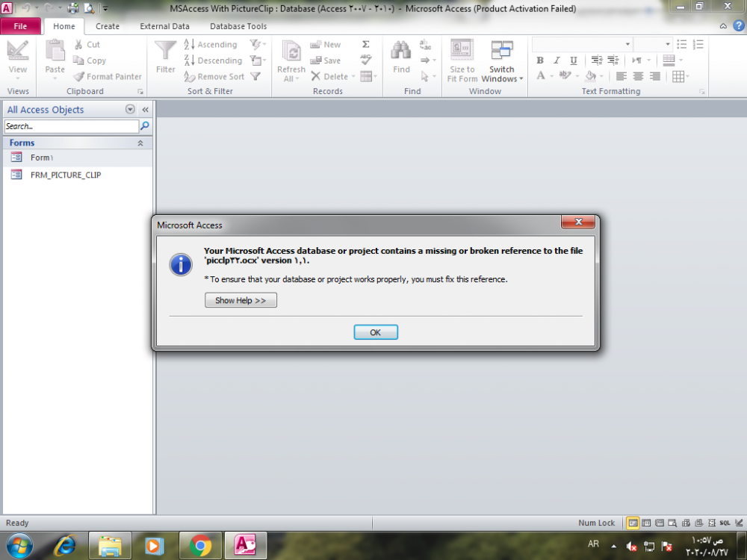Screen dimensions: 747x560
Task: Click OK in the Microsoft Access dialog
Action: pyautogui.click(x=376, y=332)
